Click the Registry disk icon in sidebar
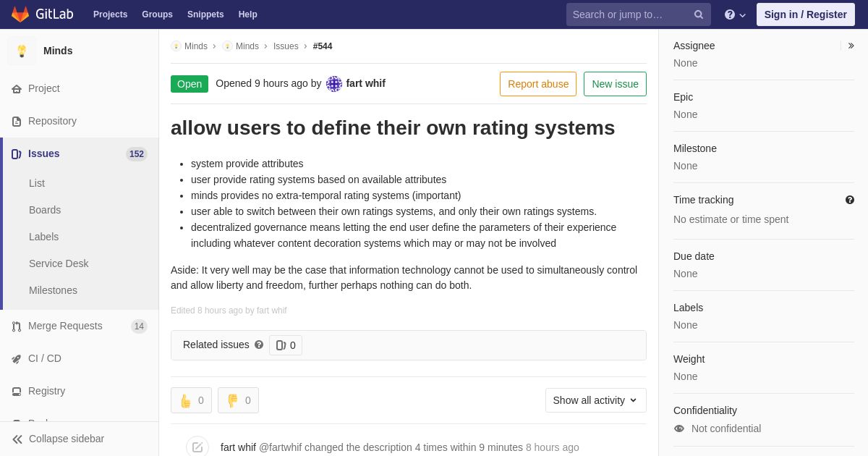This screenshot has height=456, width=868. point(17,392)
